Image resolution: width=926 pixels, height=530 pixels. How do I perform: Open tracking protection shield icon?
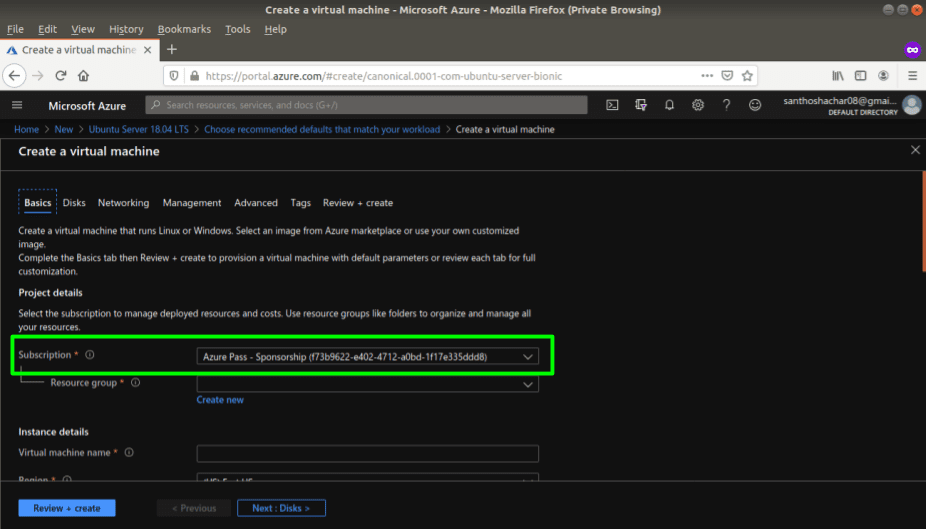[x=174, y=76]
